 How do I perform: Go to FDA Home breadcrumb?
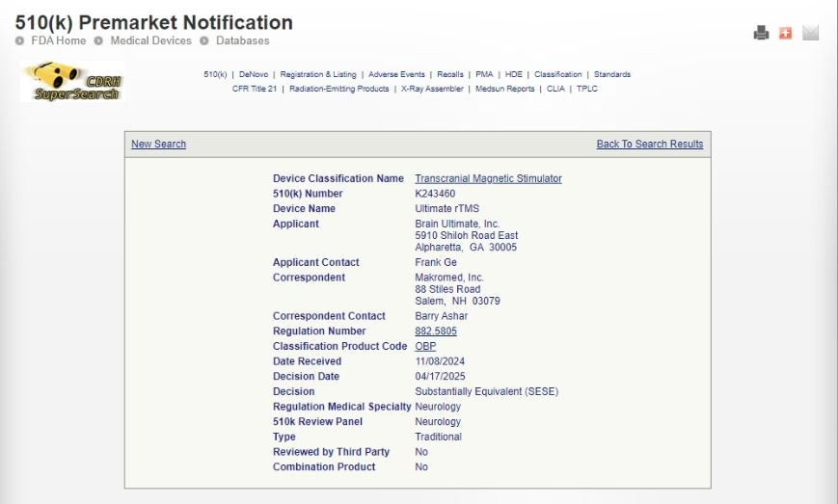[57, 40]
